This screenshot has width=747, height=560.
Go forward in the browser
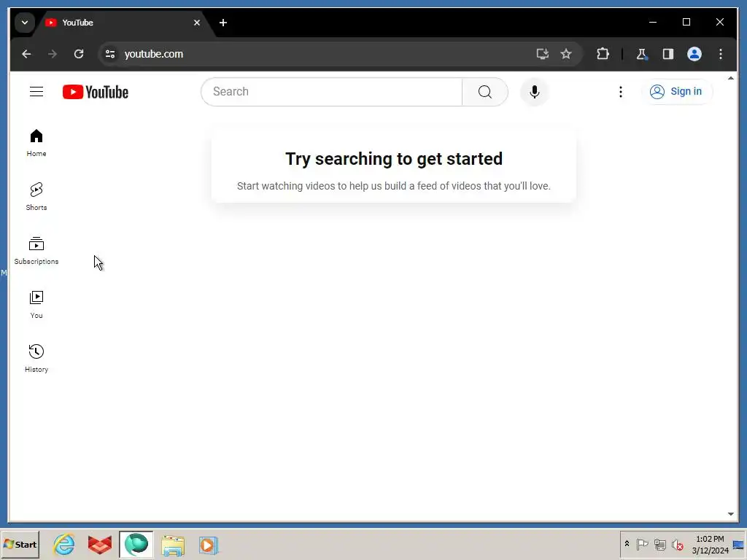[x=53, y=54]
